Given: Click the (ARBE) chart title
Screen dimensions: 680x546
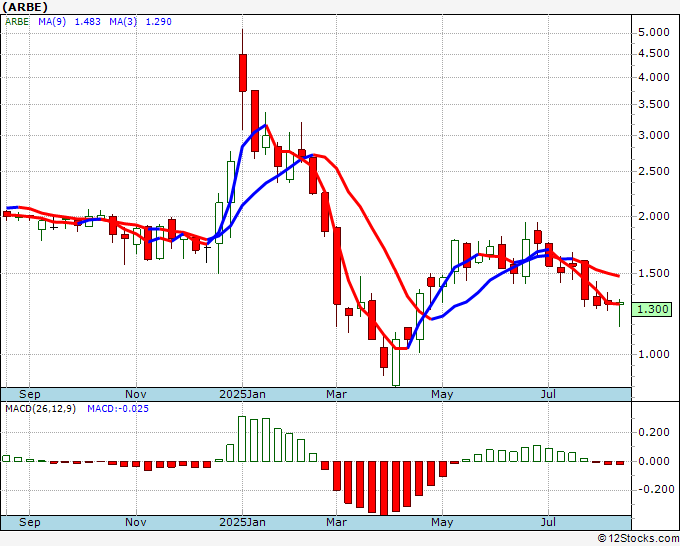Looking at the screenshot, I should (x=25, y=7).
